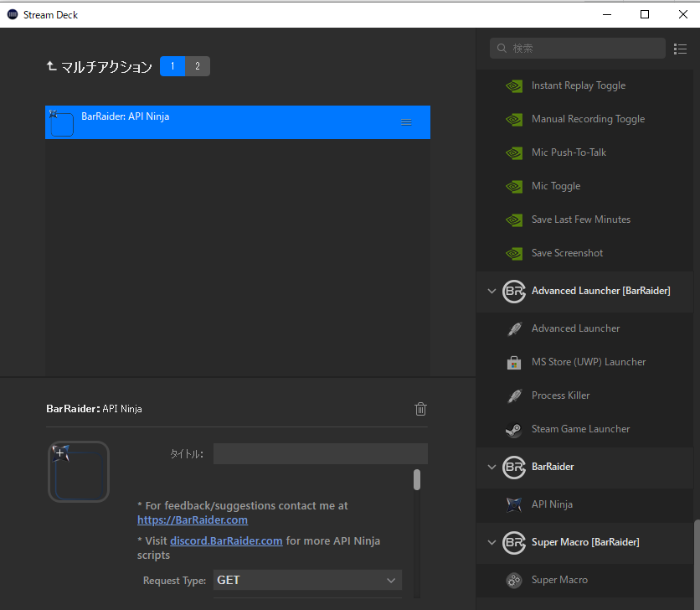Toggle the actions list view icon
The image size is (700, 610).
point(680,49)
